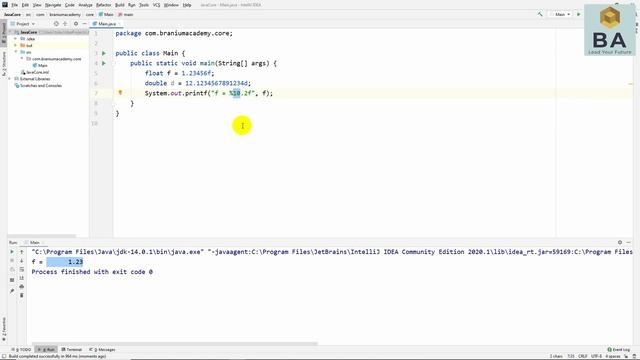This screenshot has width=640, height=360.
Task: Open the Code menu
Action: click(69, 5)
